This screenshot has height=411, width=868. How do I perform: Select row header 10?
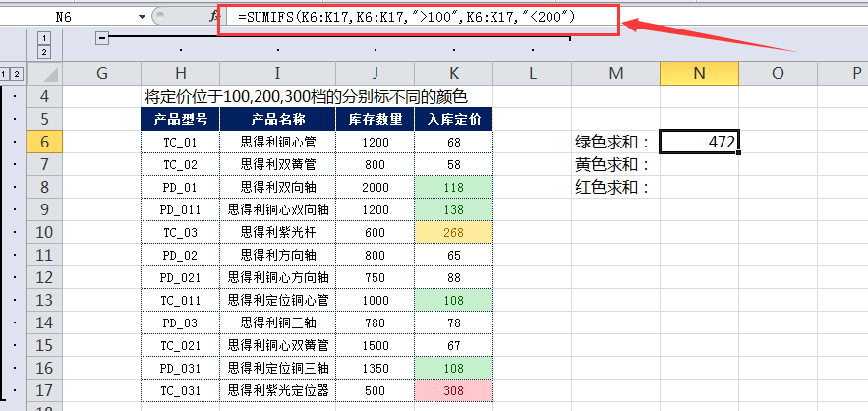pyautogui.click(x=45, y=233)
